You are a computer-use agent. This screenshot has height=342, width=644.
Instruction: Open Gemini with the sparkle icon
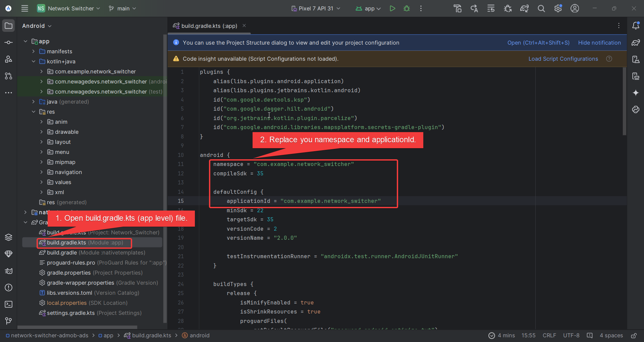(x=636, y=93)
